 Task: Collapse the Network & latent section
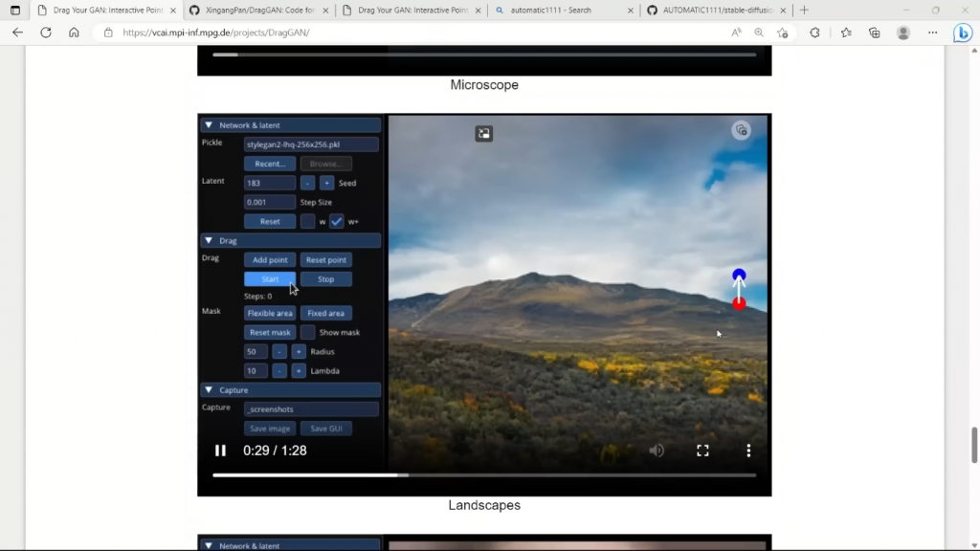pyautogui.click(x=209, y=125)
